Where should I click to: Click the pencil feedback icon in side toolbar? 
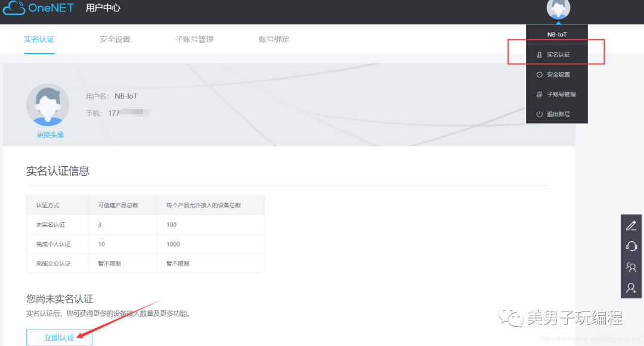(631, 226)
